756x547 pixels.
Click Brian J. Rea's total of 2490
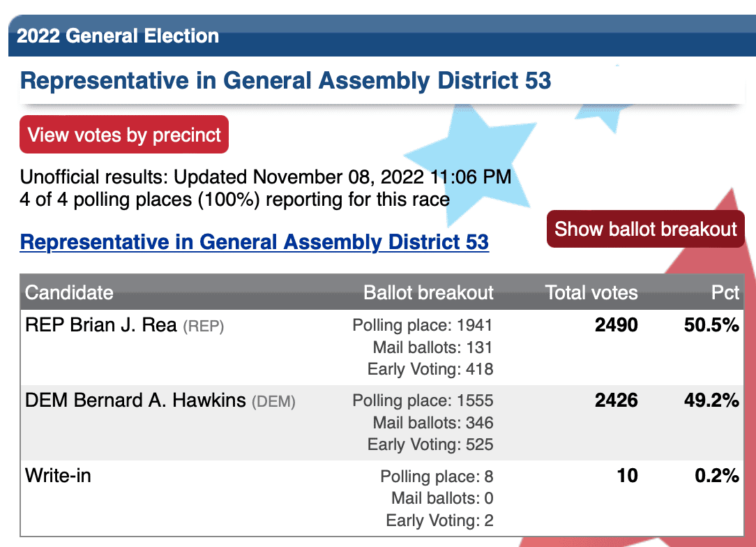617,325
